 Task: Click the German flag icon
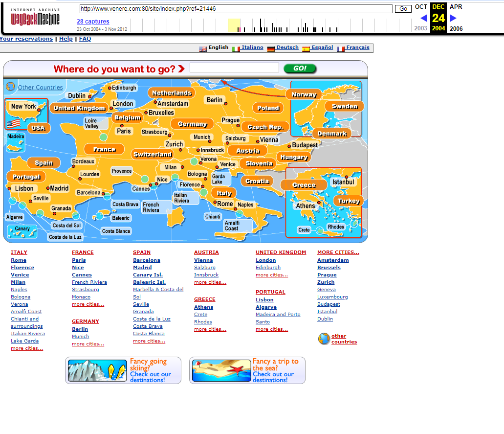[271, 49]
